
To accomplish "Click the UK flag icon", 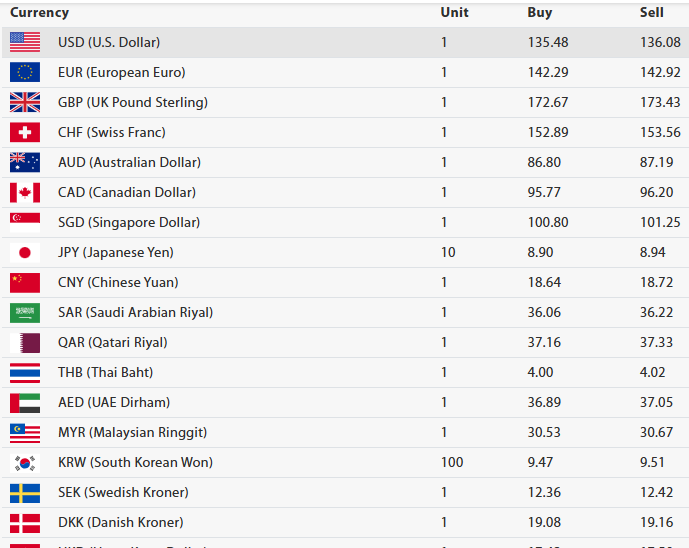I will pyautogui.click(x=25, y=102).
